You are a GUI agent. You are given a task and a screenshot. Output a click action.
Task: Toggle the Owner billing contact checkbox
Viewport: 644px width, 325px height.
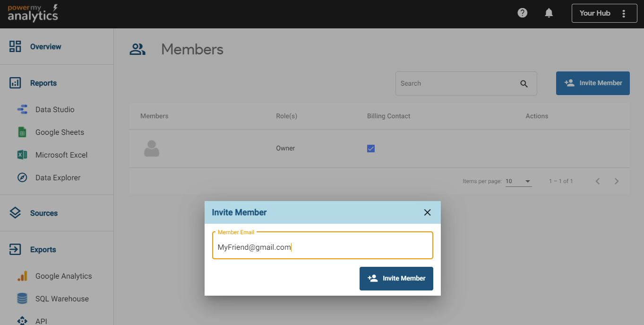[371, 149]
